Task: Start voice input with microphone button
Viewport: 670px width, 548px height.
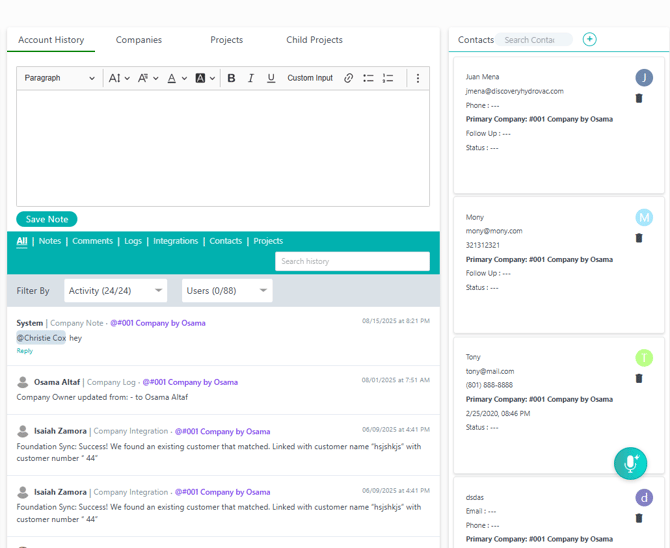Action: coord(630,463)
